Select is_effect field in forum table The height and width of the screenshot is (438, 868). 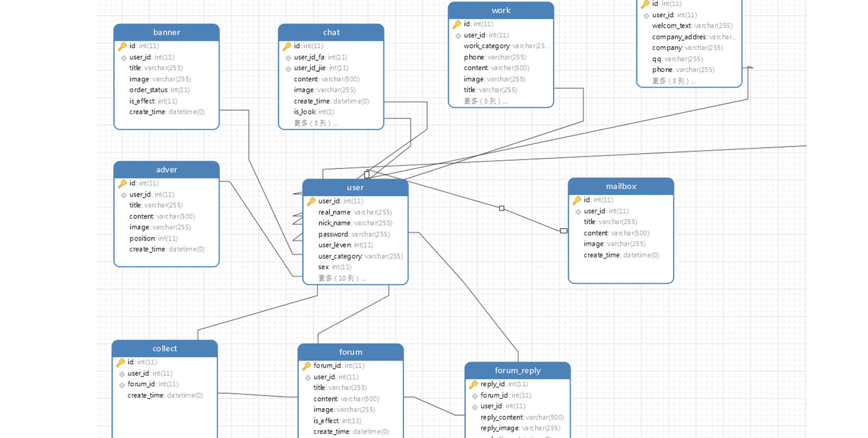pyautogui.click(x=337, y=421)
